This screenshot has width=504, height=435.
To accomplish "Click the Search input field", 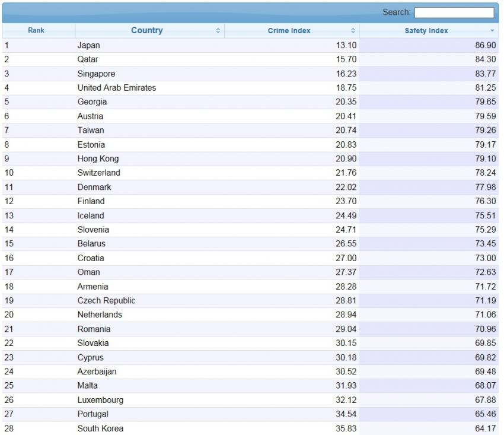I will [454, 12].
